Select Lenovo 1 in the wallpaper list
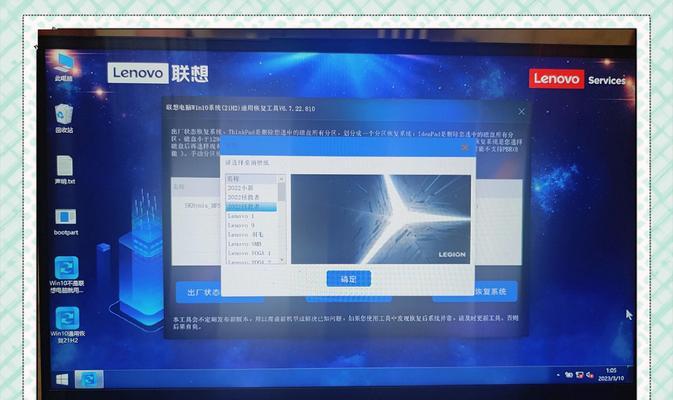 point(252,216)
